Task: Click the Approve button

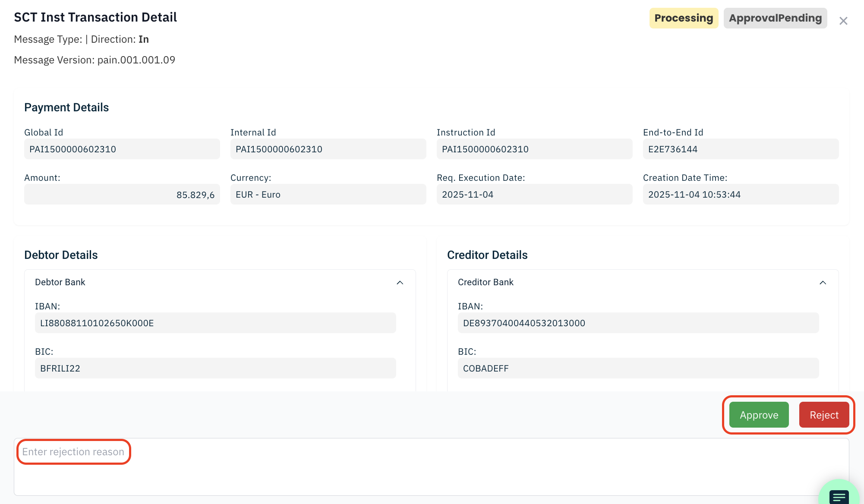Action: coord(759,415)
